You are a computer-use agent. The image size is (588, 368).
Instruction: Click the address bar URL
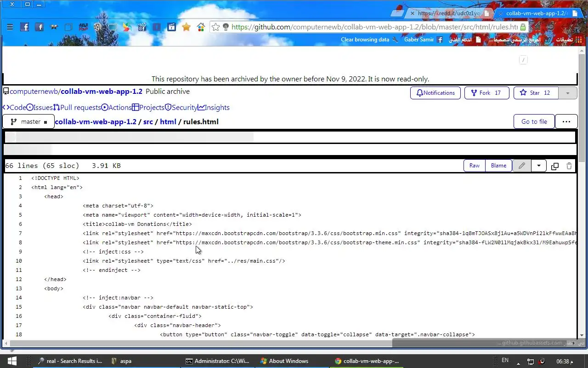(x=374, y=27)
